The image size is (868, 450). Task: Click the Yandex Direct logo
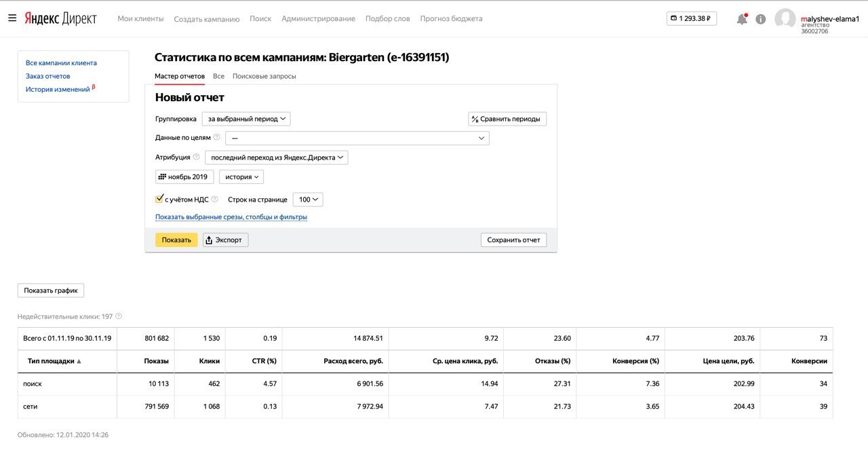click(60, 18)
